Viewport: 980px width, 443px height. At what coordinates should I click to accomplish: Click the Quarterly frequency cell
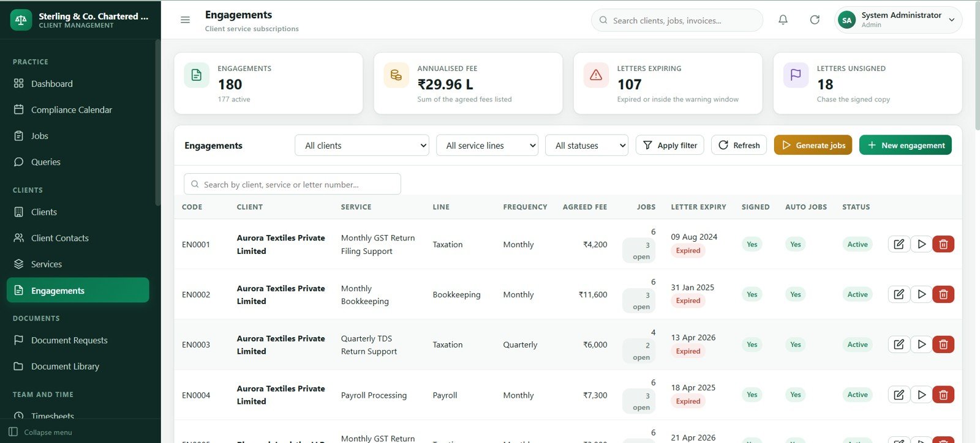click(520, 344)
